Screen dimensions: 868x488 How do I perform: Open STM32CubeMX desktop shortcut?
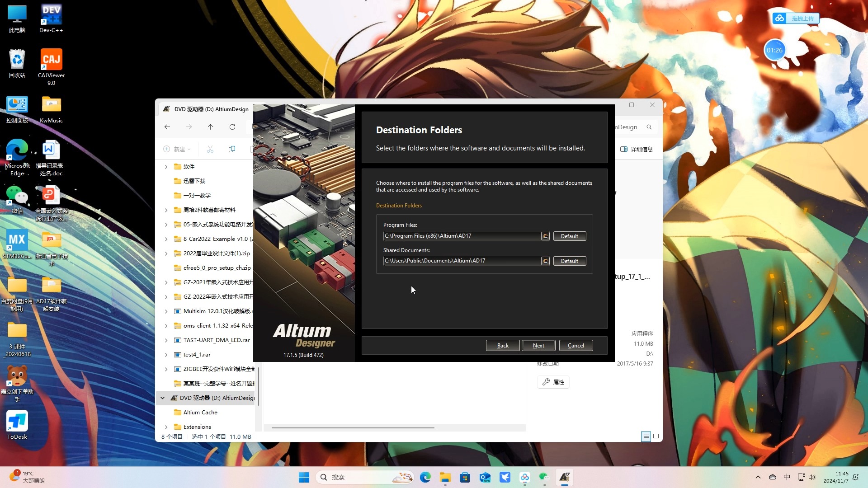coord(17,244)
